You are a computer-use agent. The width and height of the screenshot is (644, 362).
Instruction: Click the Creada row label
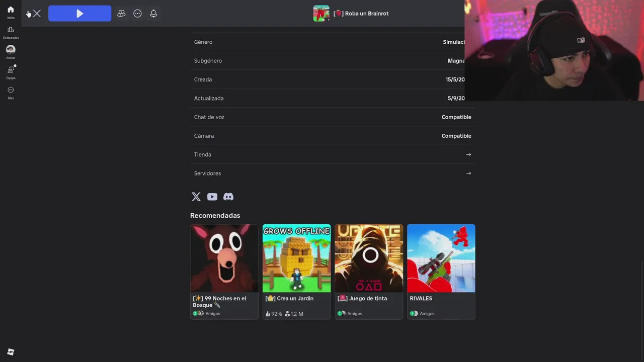point(203,79)
